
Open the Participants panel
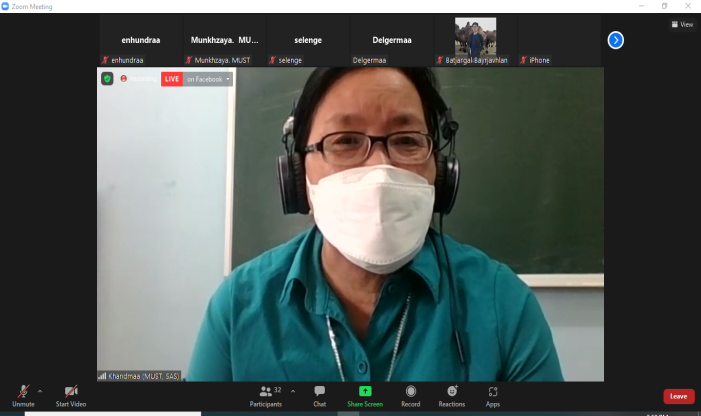pos(266,396)
